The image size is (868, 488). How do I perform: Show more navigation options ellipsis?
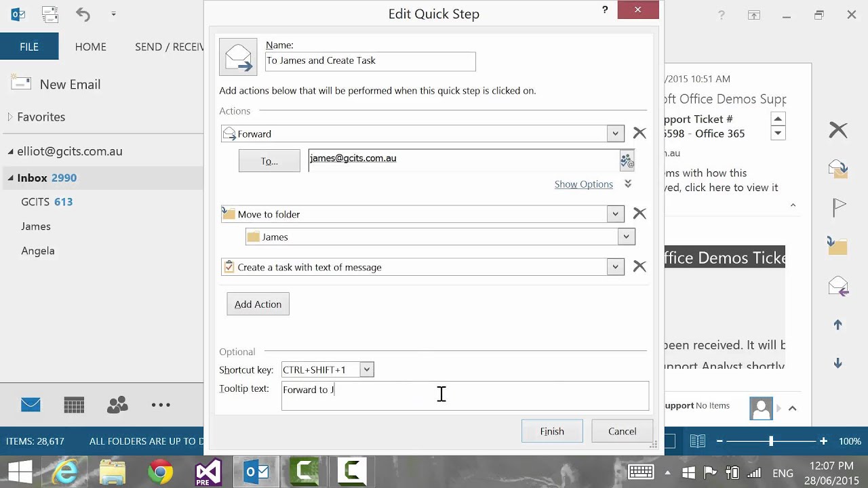coord(161,405)
